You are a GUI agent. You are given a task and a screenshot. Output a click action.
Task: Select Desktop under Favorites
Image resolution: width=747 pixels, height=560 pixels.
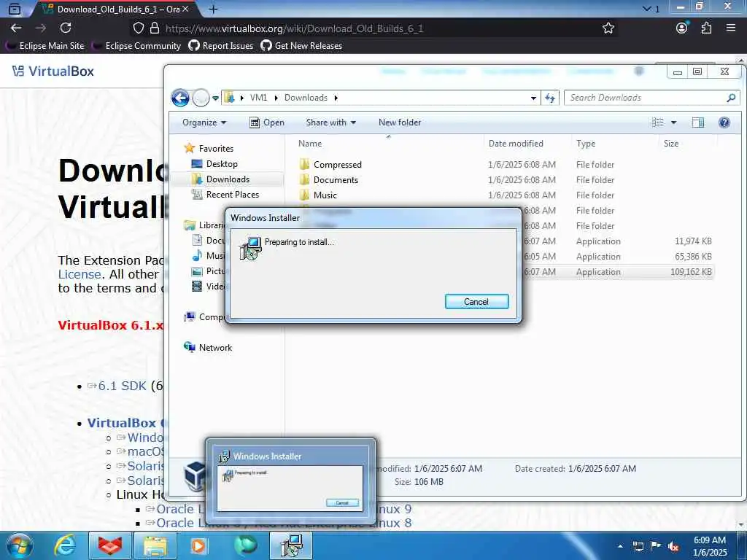[214, 164]
